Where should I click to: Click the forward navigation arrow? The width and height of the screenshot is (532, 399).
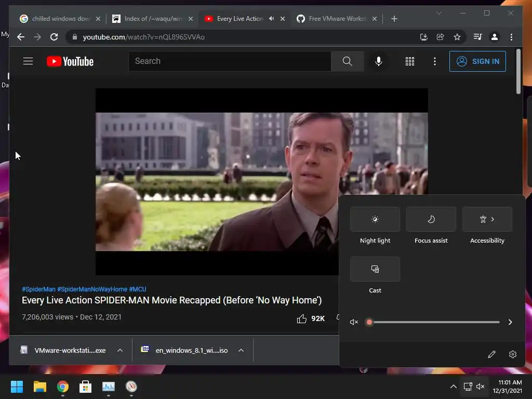click(37, 37)
